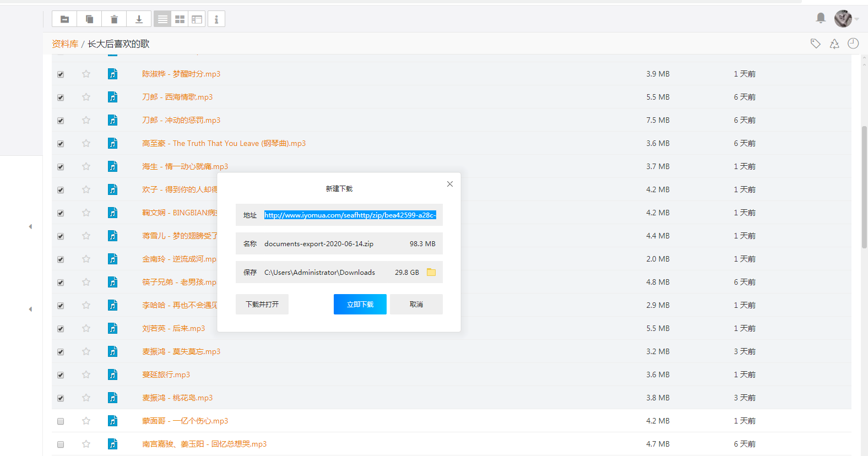Uncheck 刀郎 - 西海情歌.mp3 checkbox
This screenshot has width=868, height=456.
61,97
